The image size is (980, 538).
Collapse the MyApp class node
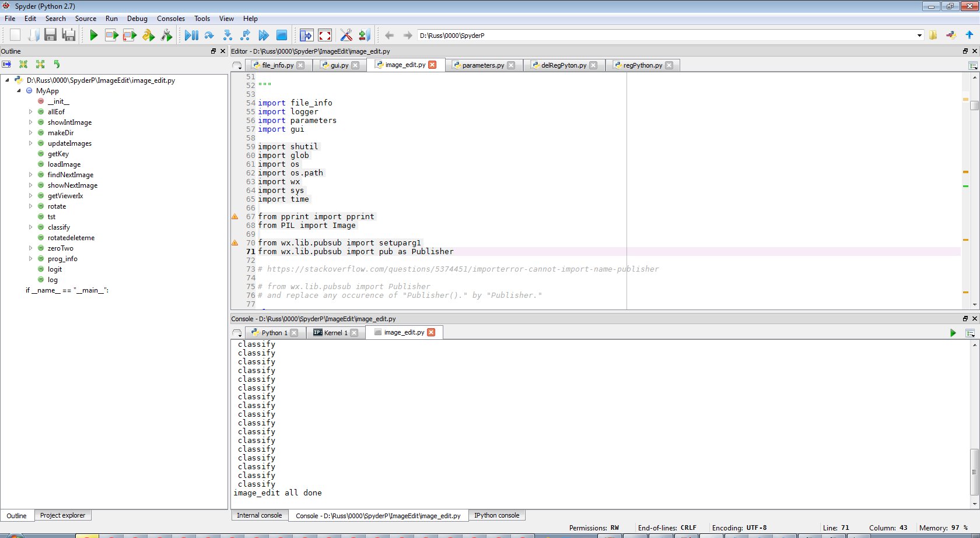[19, 91]
